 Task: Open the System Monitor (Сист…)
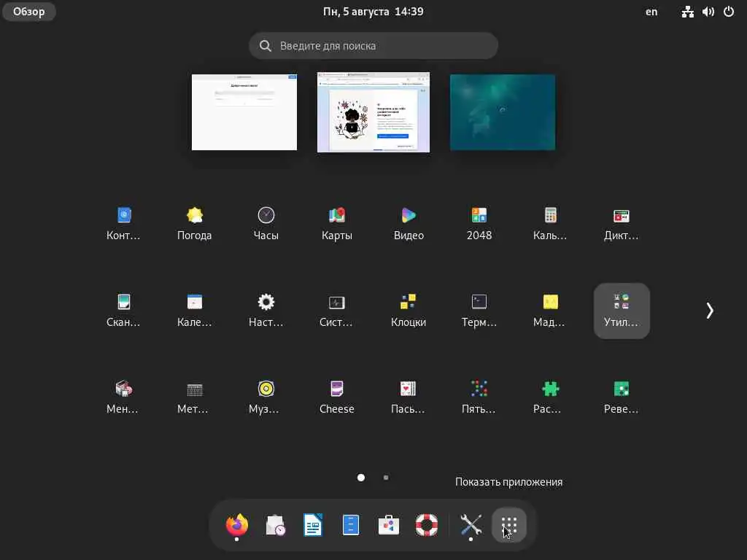tap(337, 311)
